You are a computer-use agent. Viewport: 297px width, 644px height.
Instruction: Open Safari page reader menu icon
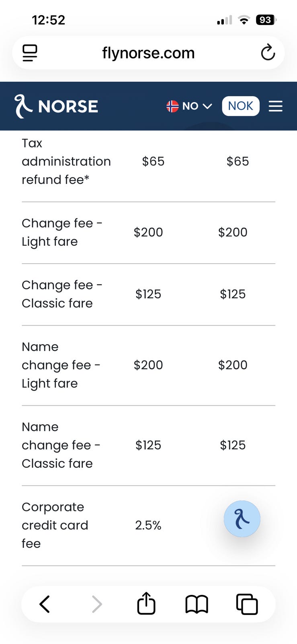(x=30, y=53)
